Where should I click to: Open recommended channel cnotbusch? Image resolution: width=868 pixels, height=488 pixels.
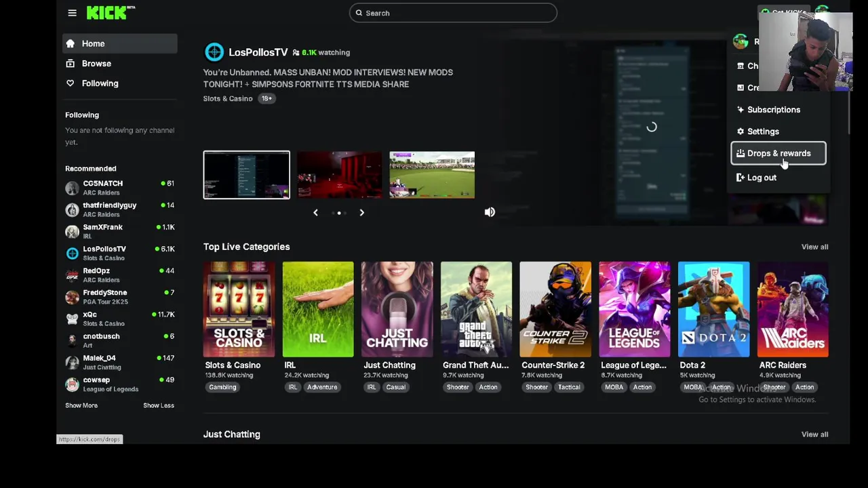click(x=120, y=340)
